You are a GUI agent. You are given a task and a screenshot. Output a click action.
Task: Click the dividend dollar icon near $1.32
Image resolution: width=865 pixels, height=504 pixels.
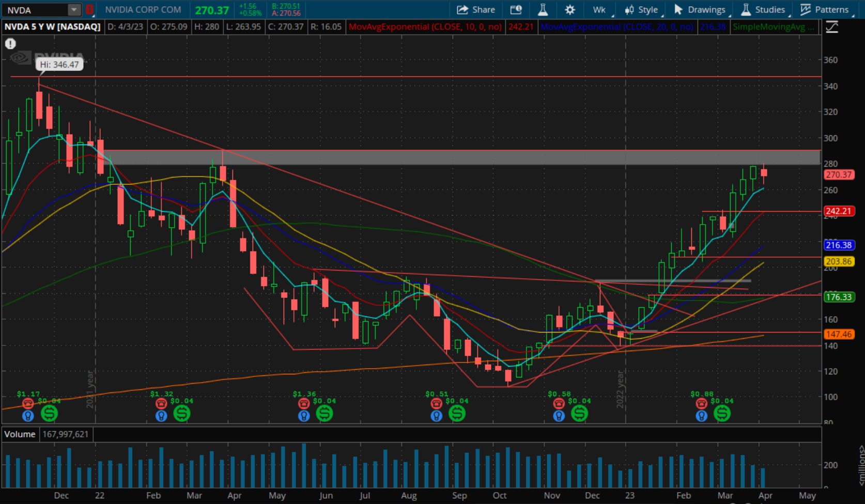[x=182, y=413]
